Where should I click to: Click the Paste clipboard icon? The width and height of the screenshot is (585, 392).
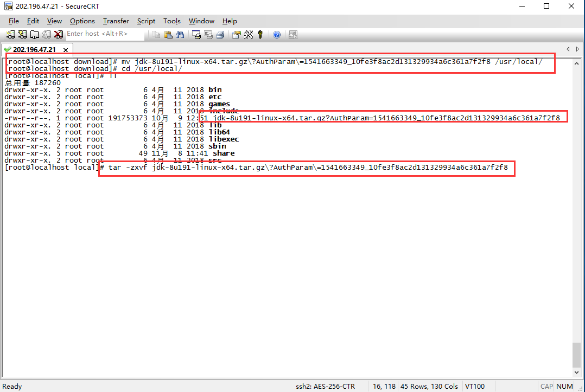[x=168, y=35]
